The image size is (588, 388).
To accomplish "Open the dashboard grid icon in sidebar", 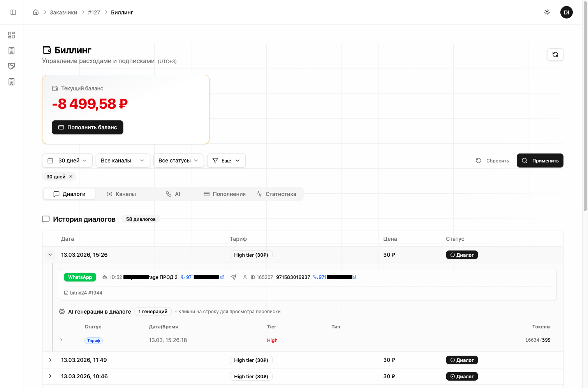I will tap(12, 35).
